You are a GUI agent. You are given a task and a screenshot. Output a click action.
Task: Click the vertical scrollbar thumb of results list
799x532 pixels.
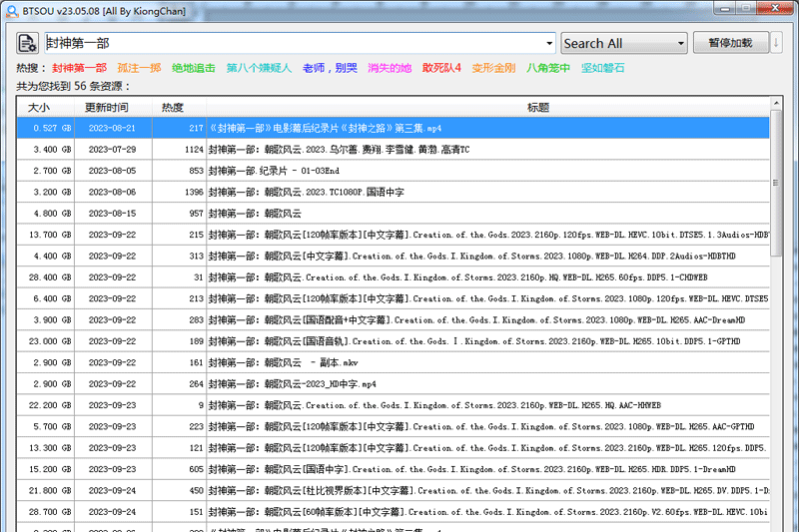pyautogui.click(x=776, y=184)
